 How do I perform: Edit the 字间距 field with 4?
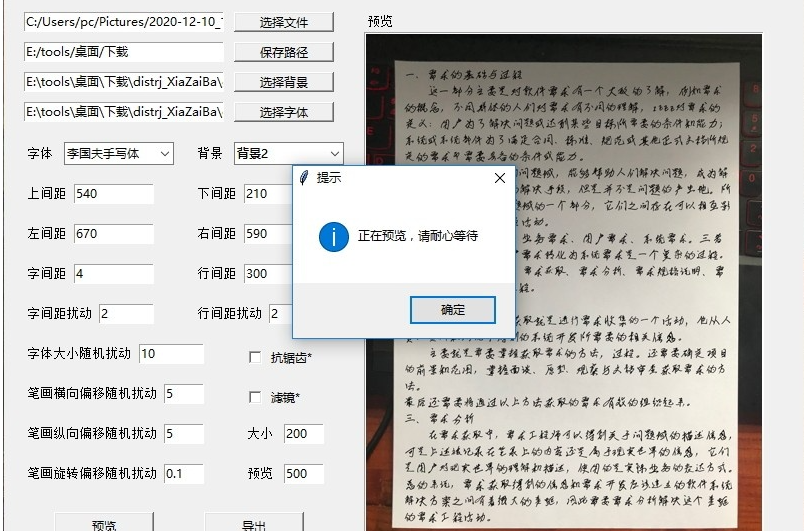pos(114,273)
